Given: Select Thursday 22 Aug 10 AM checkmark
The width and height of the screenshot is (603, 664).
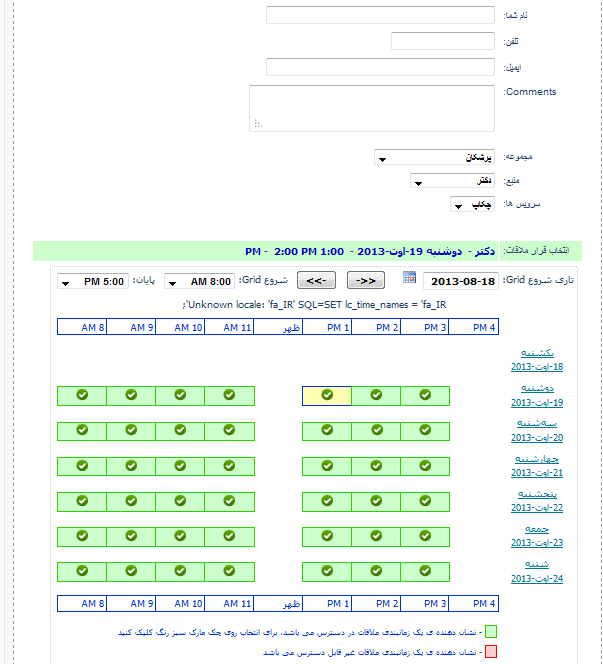Looking at the screenshot, I should tap(180, 501).
